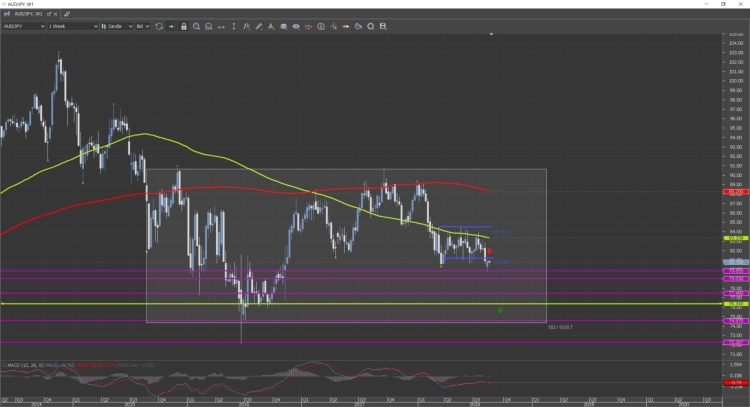Click the yellow-green horizontal line price label

[736, 304]
